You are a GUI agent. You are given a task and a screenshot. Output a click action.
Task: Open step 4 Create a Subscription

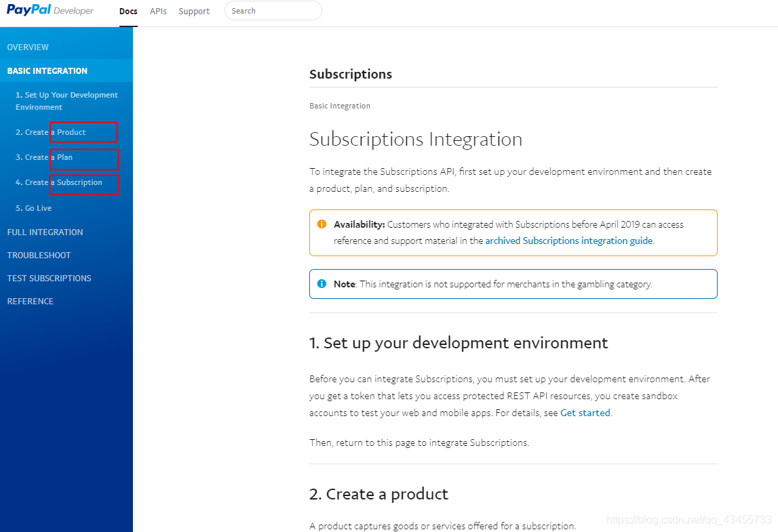[x=58, y=182]
